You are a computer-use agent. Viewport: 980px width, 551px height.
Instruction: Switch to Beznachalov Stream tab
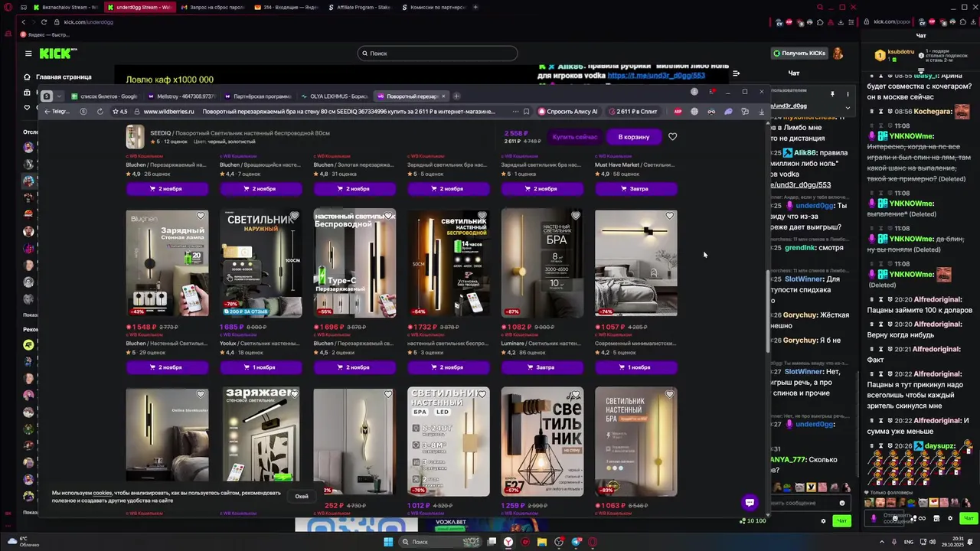(66, 7)
